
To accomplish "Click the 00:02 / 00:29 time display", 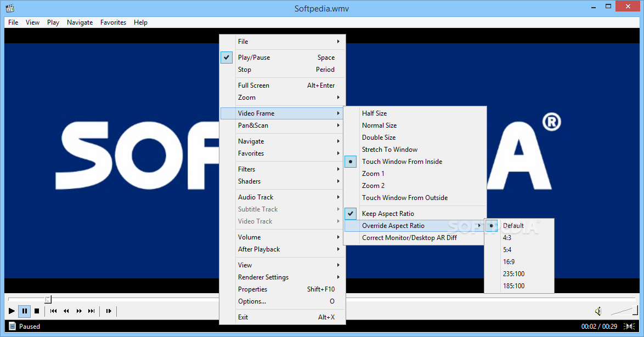I will tap(599, 327).
